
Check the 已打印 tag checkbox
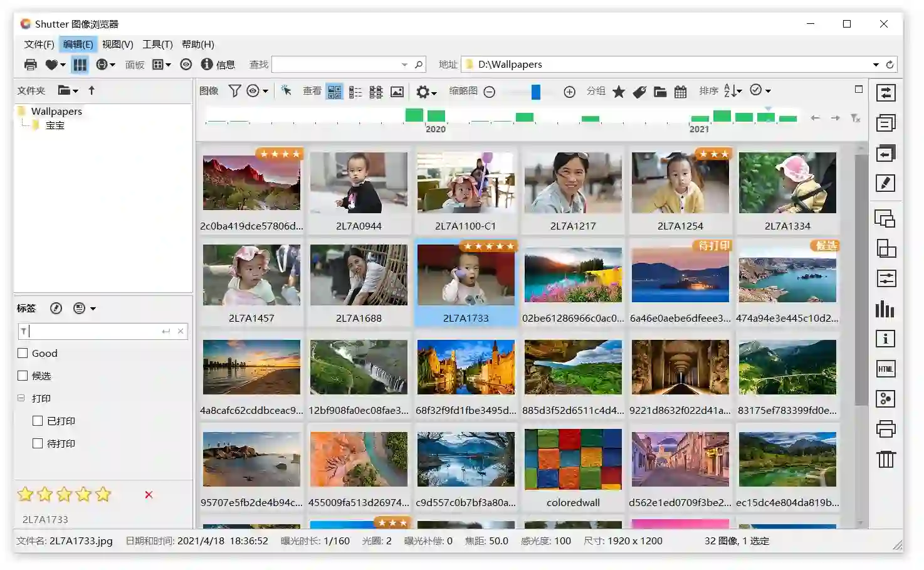(x=38, y=421)
